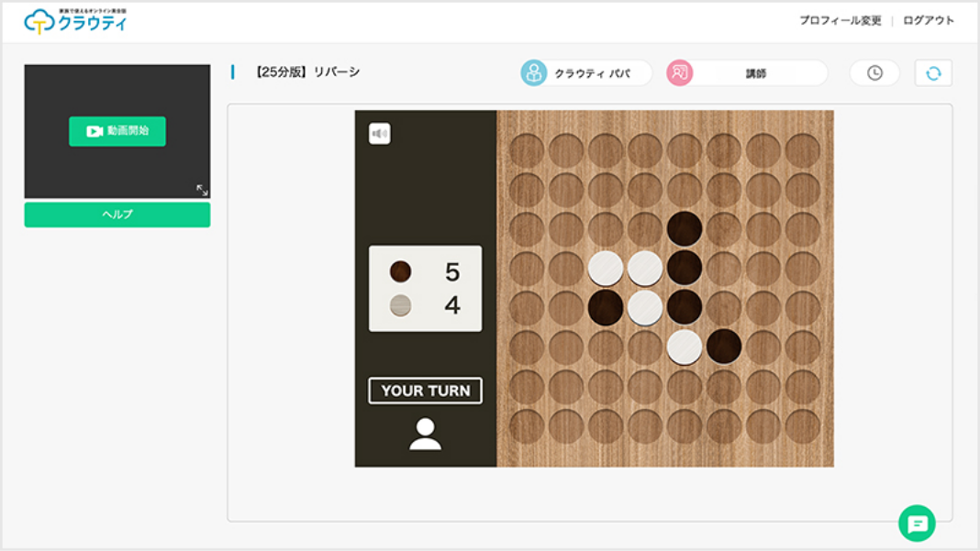Open the ヘルプ help button
The image size is (980, 551).
117,215
